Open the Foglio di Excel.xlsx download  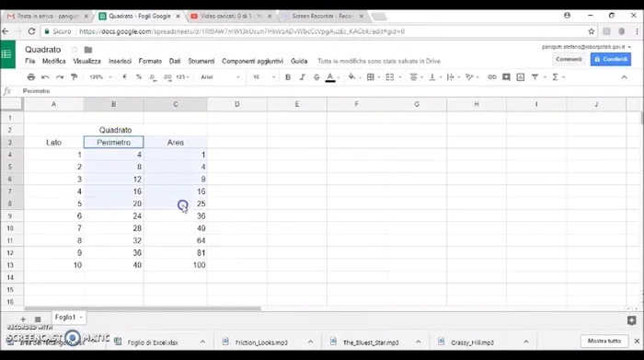tap(153, 343)
